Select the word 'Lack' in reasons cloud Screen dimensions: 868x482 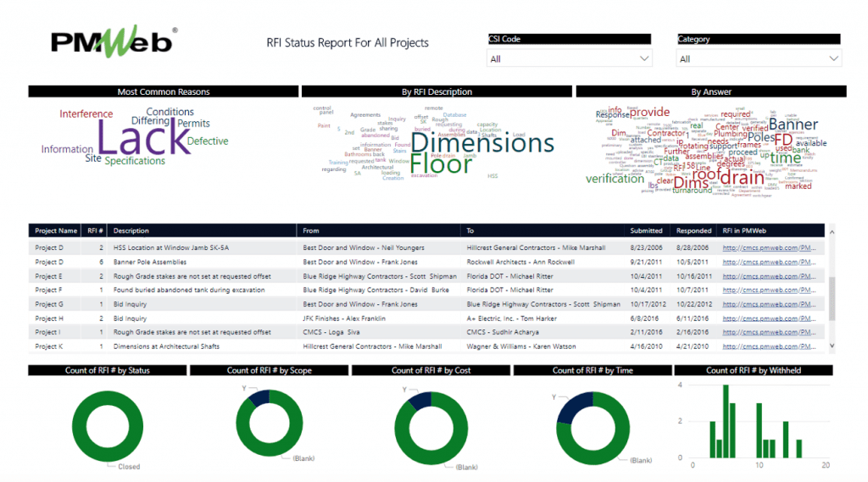[x=144, y=138]
